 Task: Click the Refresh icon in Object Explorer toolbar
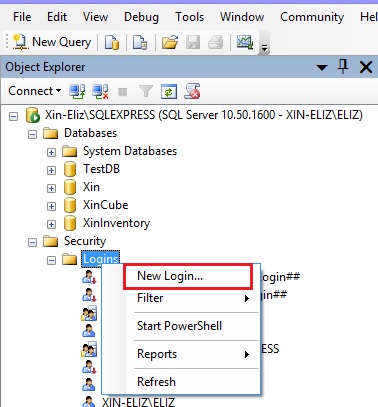pos(169,91)
